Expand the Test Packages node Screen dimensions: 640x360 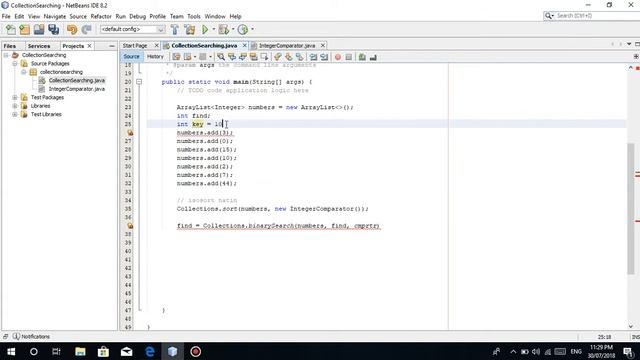pyautogui.click(x=15, y=98)
